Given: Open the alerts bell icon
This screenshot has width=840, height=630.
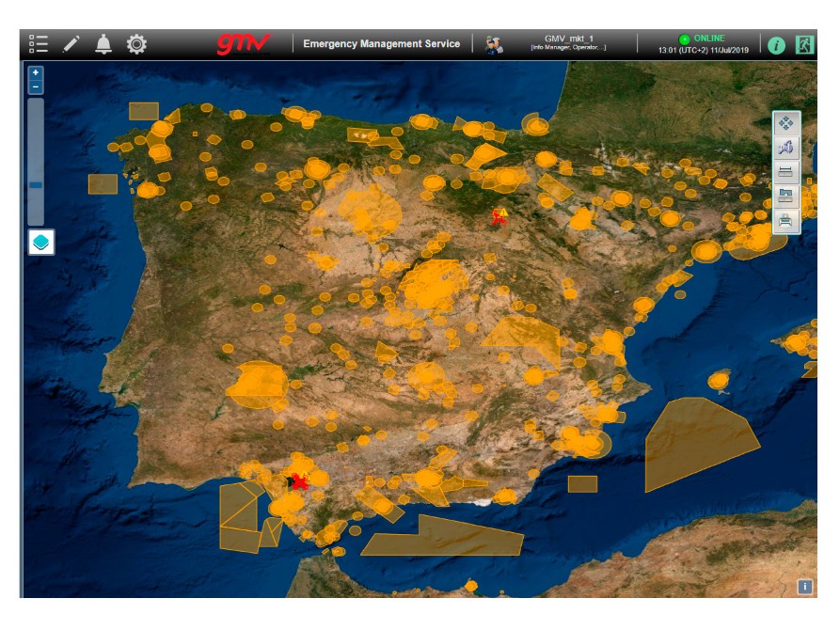Looking at the screenshot, I should click(103, 44).
